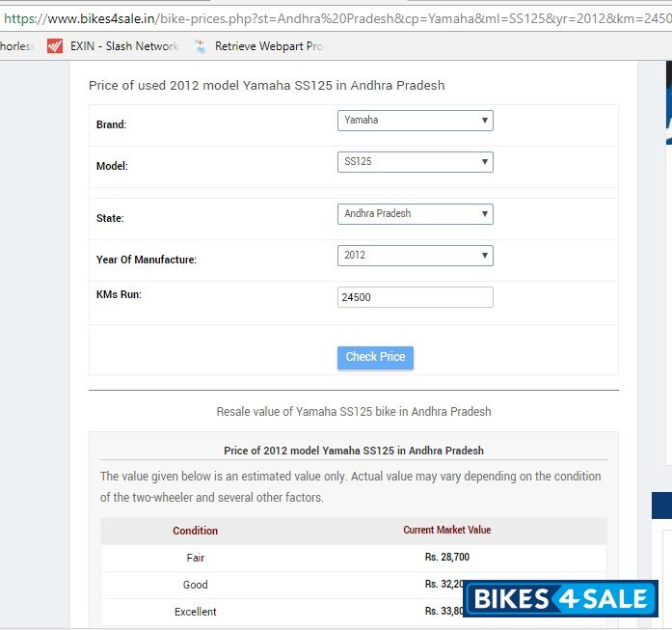The image size is (672, 630).
Task: Click the Bikes4Sale watermark logo
Action: (x=560, y=599)
